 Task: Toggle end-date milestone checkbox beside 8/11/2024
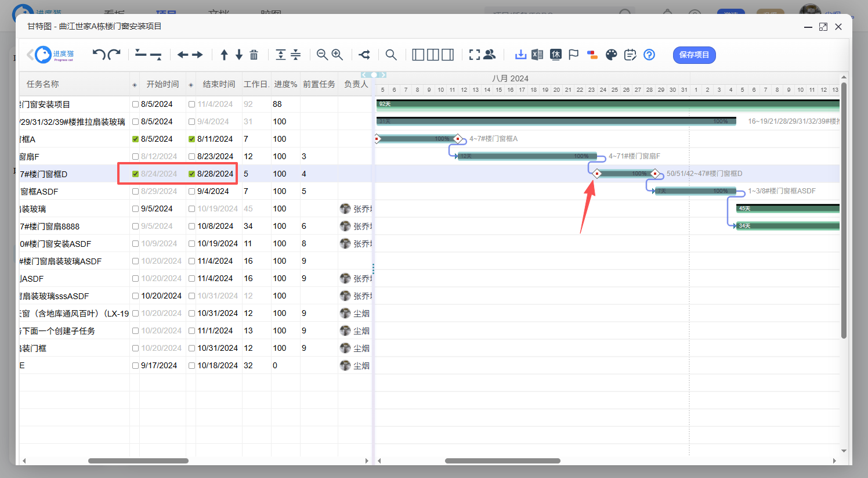[x=191, y=139]
